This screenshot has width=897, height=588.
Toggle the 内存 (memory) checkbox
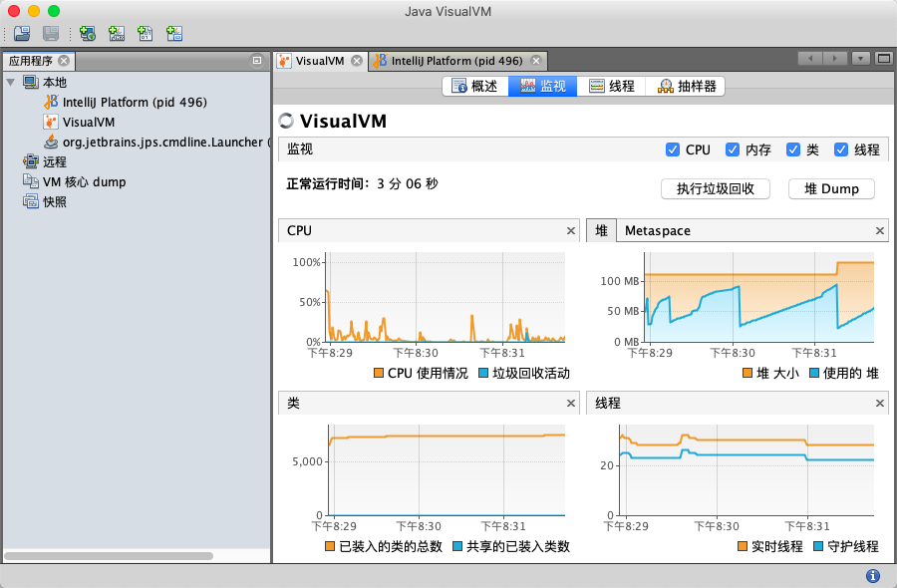(x=733, y=149)
